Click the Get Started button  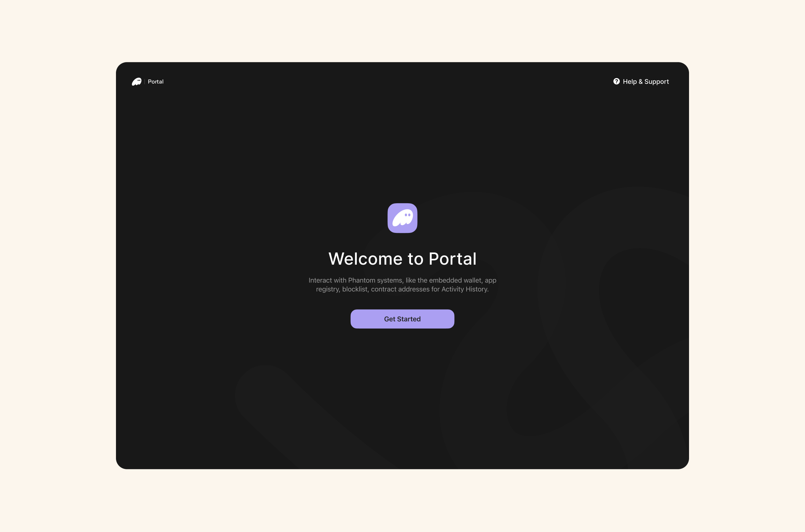coord(402,319)
